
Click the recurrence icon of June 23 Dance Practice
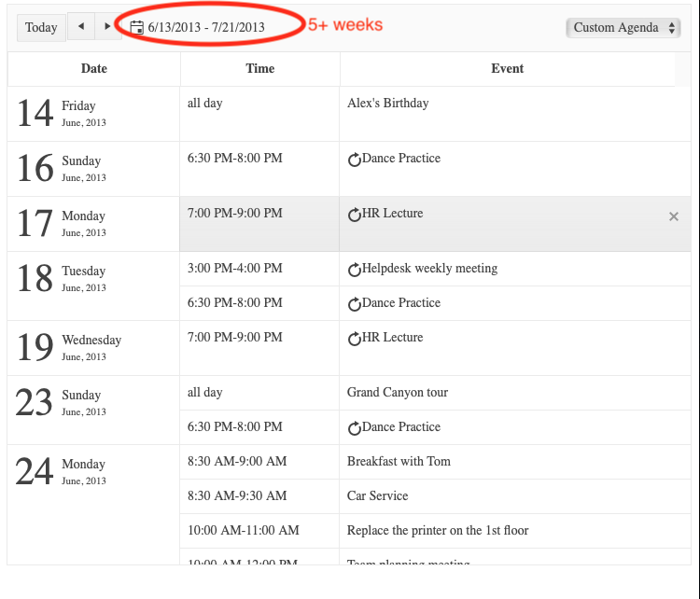pyautogui.click(x=355, y=427)
